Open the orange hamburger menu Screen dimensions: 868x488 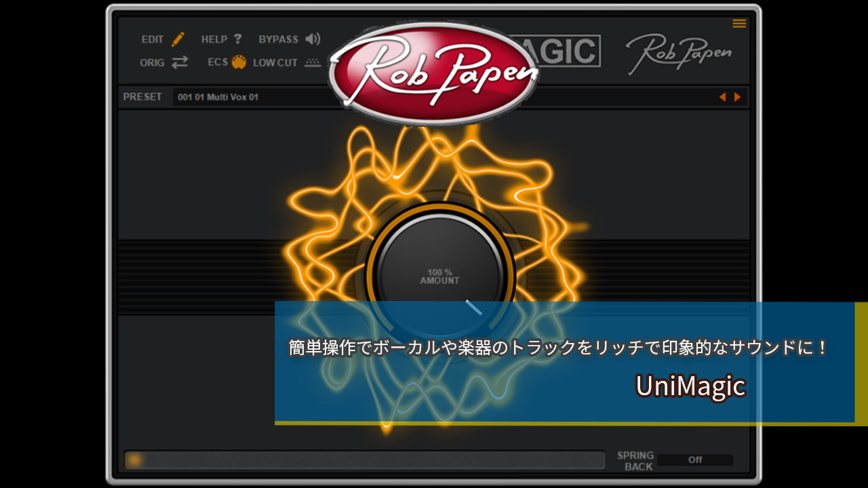[x=739, y=24]
